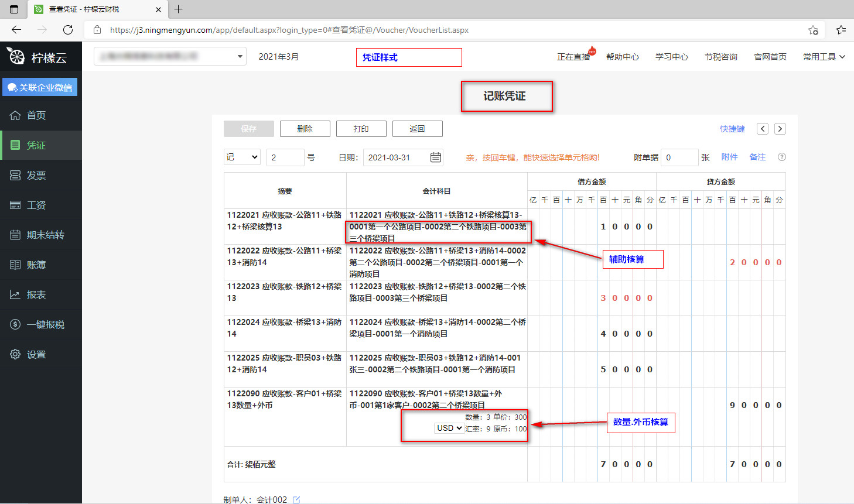Open the 附件 link
The width and height of the screenshot is (854, 504).
point(729,157)
